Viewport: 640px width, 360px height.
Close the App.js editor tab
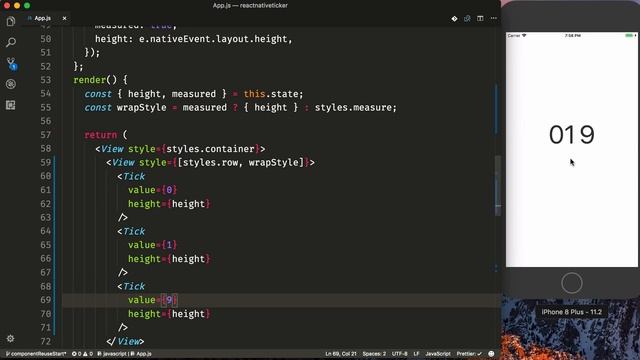pos(64,18)
